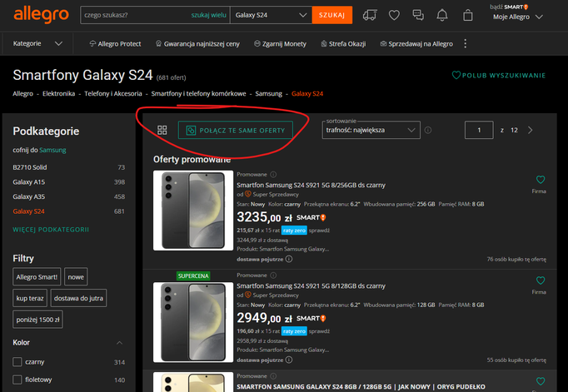Click the sorting info icon
Image resolution: width=568 pixels, height=392 pixels.
click(x=428, y=131)
